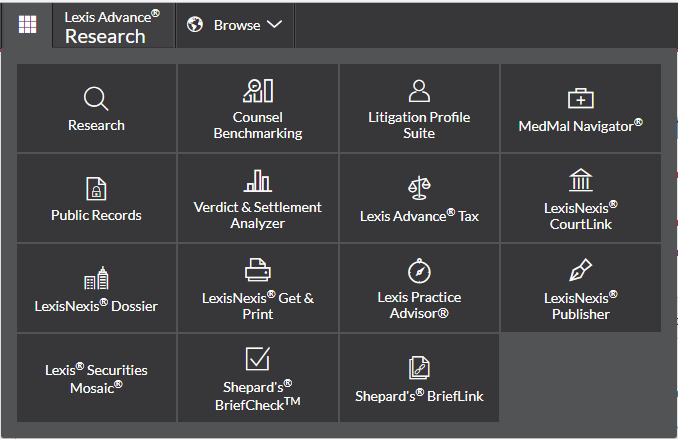Click the Research magnifying glass icon
Image resolution: width=678 pixels, height=439 pixels.
pos(96,99)
